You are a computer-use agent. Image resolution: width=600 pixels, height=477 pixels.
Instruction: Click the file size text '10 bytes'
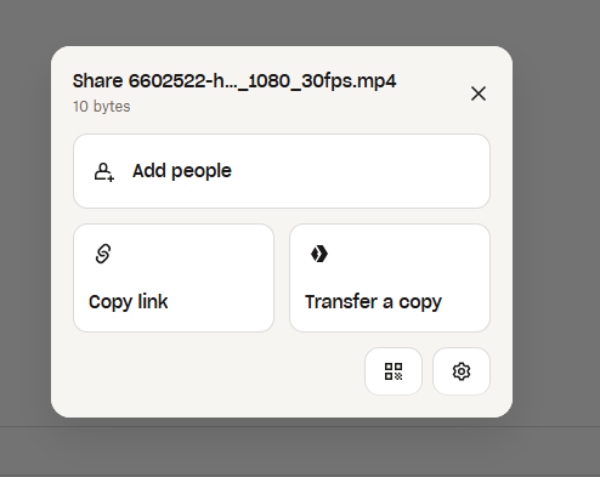(x=102, y=106)
